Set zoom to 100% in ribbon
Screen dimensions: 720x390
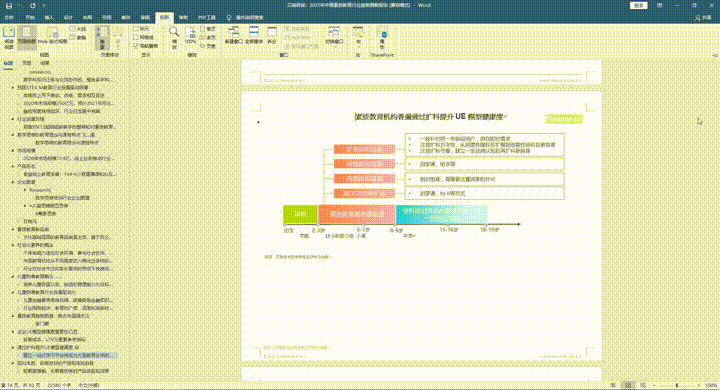click(x=190, y=36)
